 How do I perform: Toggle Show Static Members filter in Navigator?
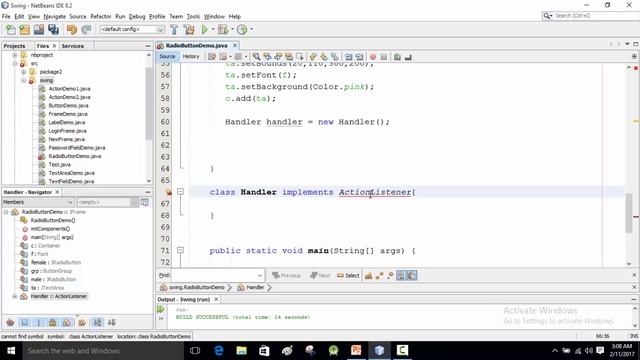[39, 323]
